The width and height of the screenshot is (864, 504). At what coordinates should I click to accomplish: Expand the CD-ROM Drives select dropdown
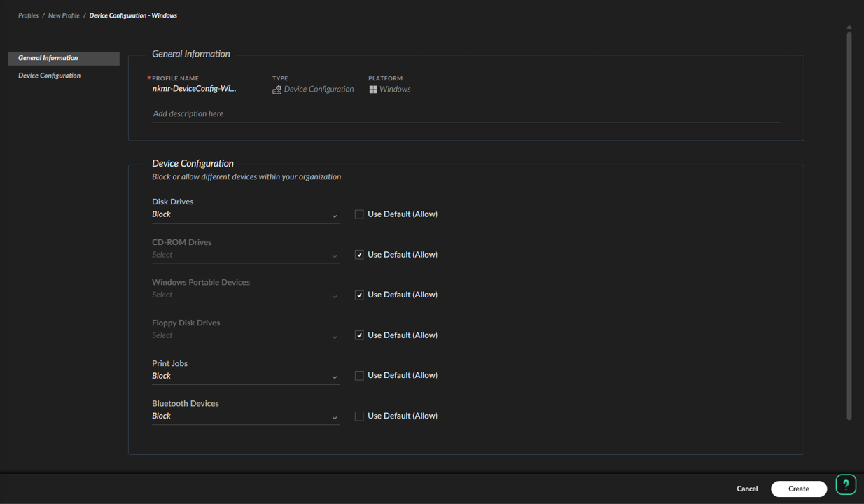point(245,255)
